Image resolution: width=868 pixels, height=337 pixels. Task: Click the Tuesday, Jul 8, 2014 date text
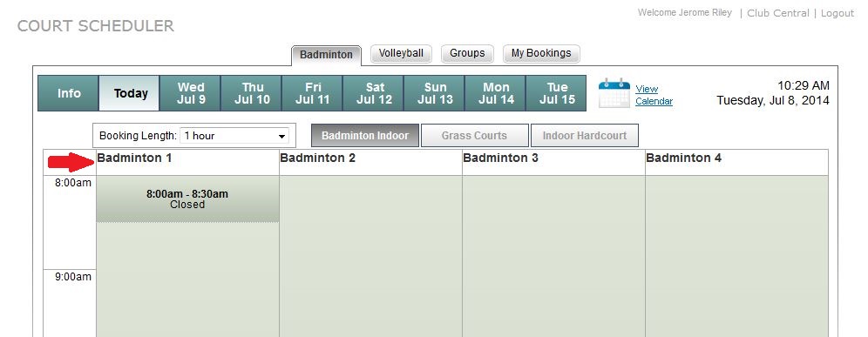pos(773,101)
